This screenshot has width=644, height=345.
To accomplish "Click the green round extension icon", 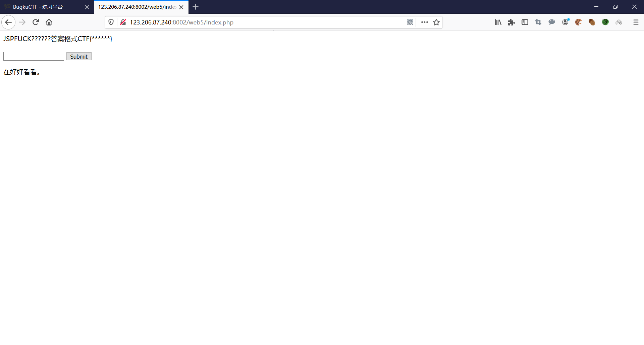I will click(605, 22).
